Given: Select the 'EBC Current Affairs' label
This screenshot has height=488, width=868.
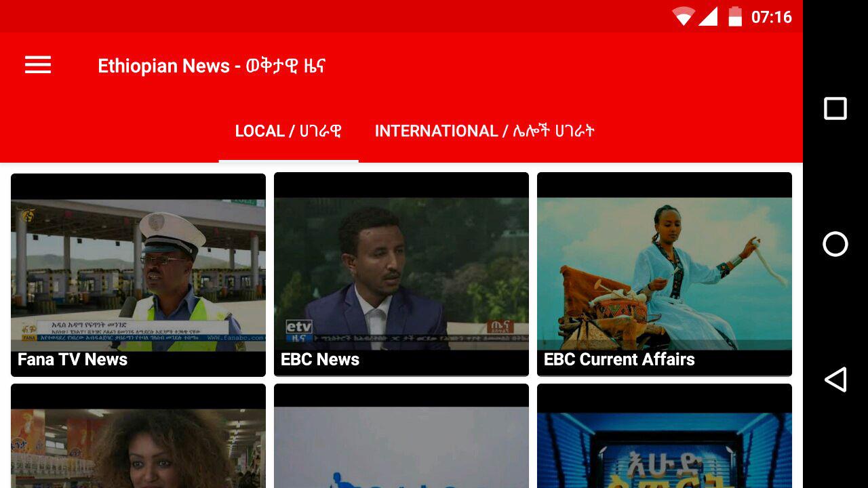Looking at the screenshot, I should pyautogui.click(x=619, y=360).
